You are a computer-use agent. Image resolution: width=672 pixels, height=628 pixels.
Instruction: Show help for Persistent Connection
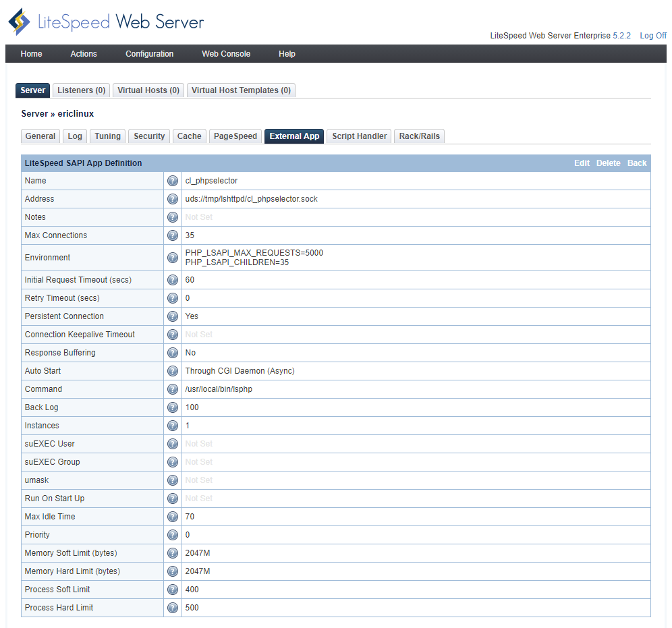pos(173,316)
